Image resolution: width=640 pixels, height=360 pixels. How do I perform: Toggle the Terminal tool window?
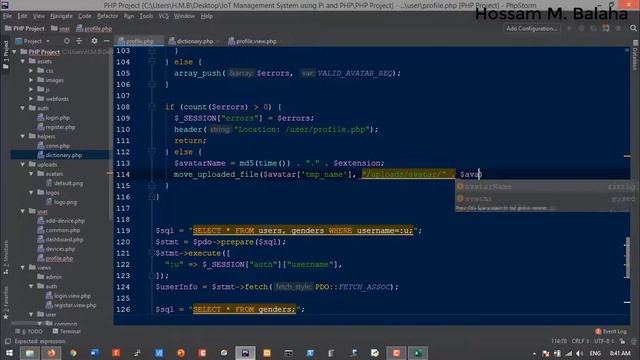point(67,331)
